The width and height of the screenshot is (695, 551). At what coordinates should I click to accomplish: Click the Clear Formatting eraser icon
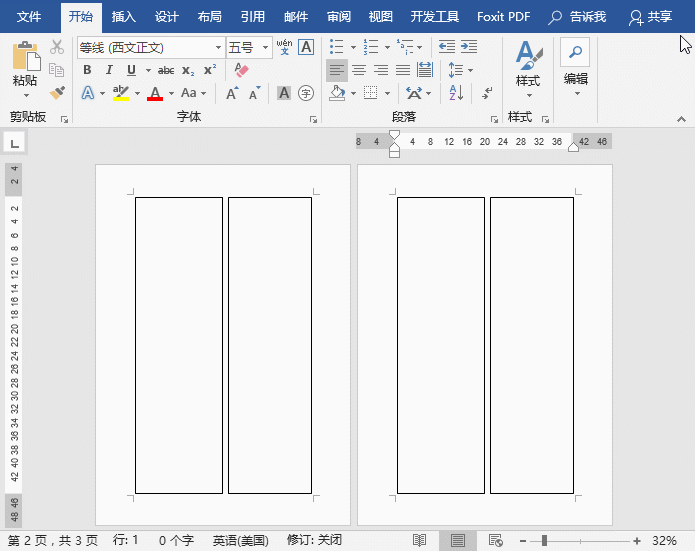coord(240,70)
